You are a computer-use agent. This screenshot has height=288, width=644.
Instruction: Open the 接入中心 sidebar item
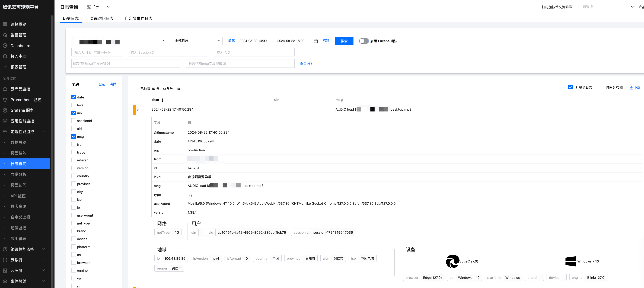(18, 56)
